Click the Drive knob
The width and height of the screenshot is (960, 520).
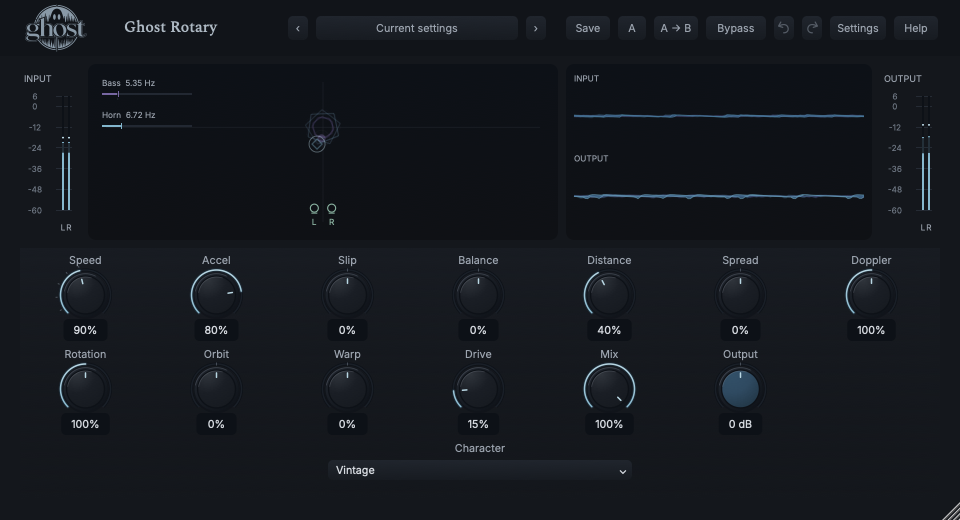click(x=478, y=389)
